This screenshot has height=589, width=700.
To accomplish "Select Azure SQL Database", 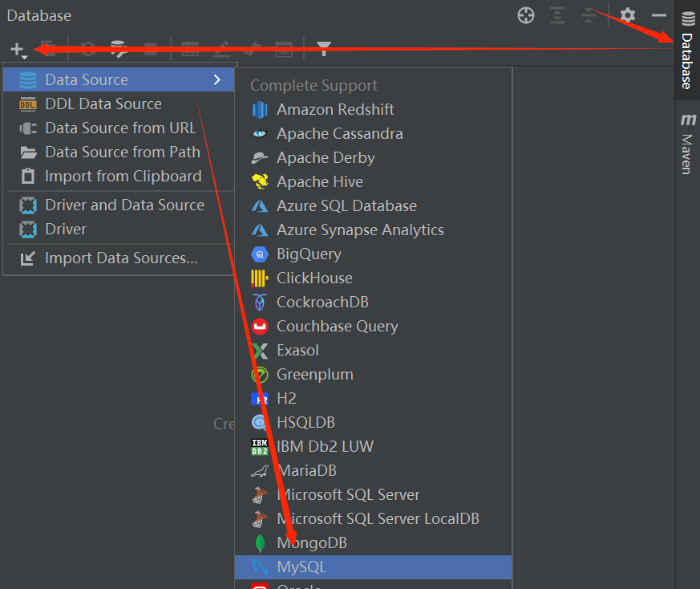I will click(x=373, y=206).
